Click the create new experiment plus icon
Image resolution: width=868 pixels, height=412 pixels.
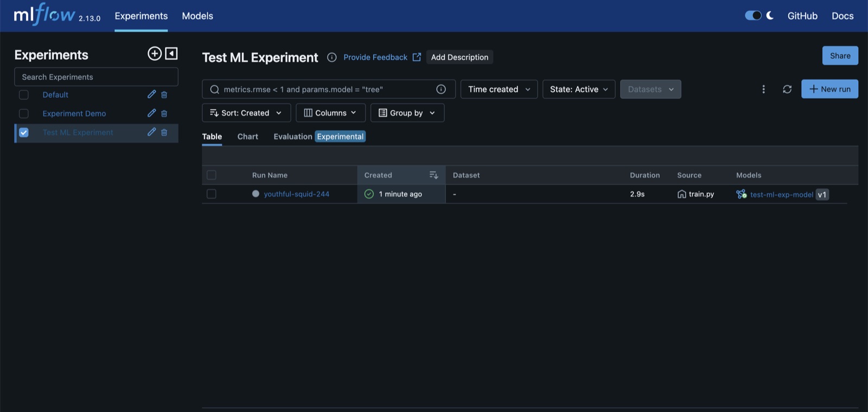tap(155, 53)
